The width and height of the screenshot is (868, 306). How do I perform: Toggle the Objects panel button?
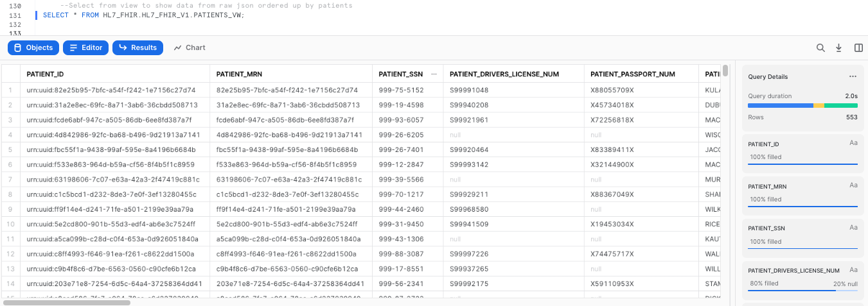33,47
